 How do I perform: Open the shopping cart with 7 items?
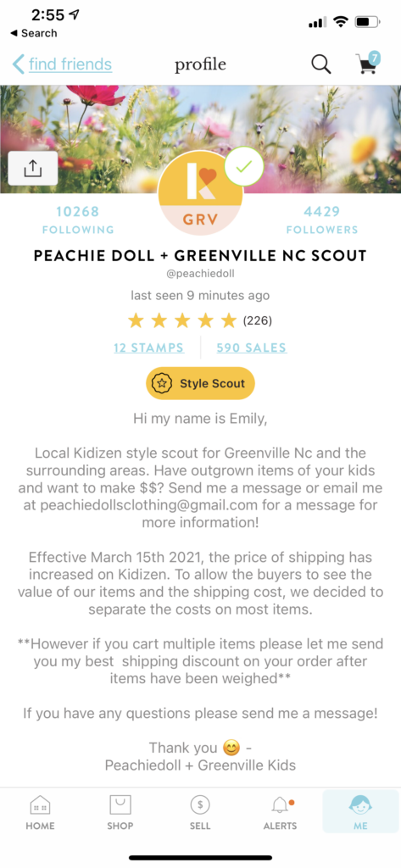click(368, 63)
